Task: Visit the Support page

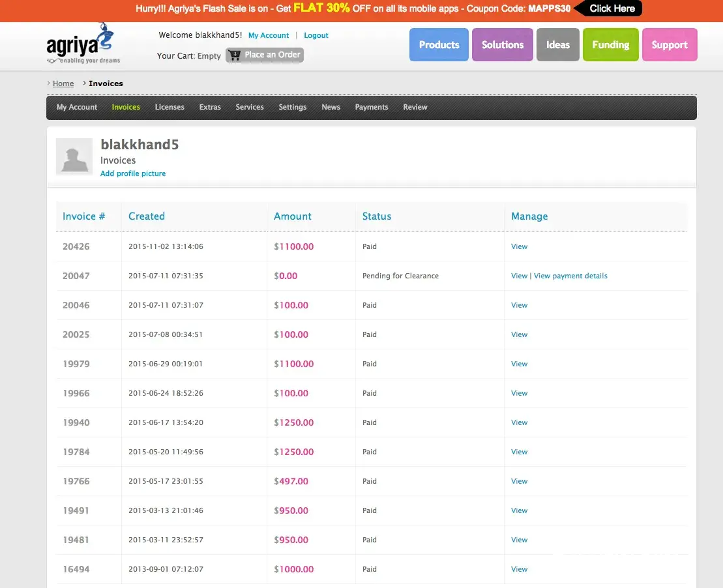Action: click(669, 45)
